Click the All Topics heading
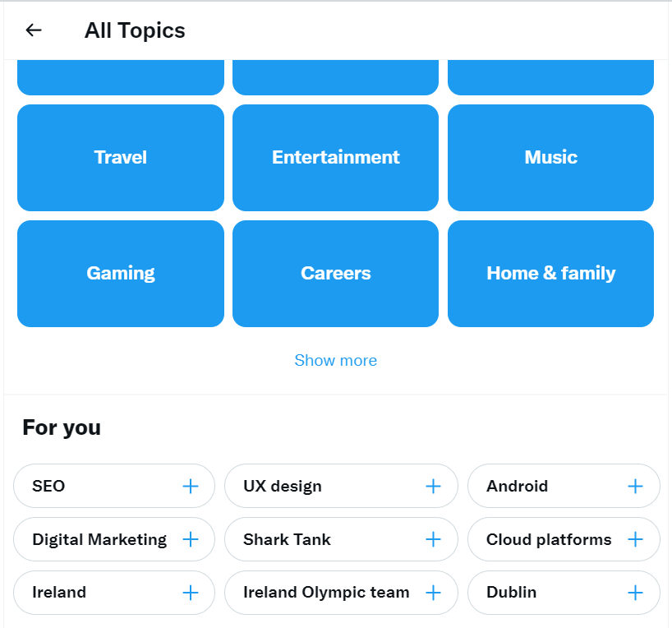Screen dimensions: 672x628 tap(134, 30)
